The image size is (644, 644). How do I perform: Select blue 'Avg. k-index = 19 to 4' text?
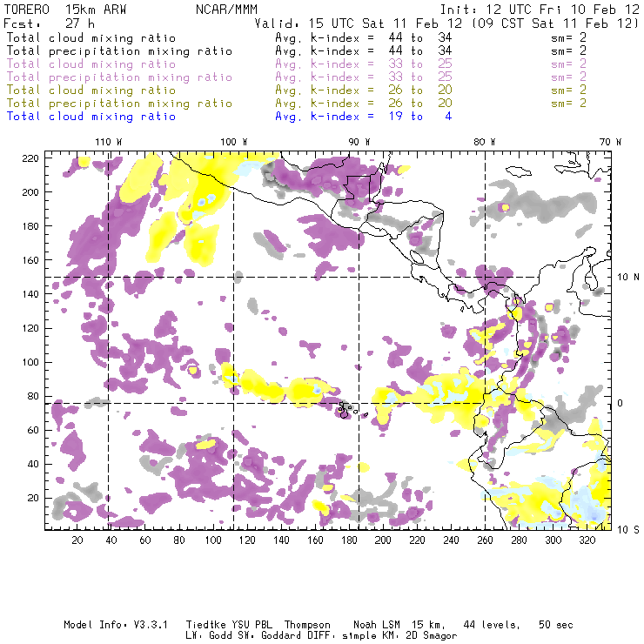tap(364, 117)
